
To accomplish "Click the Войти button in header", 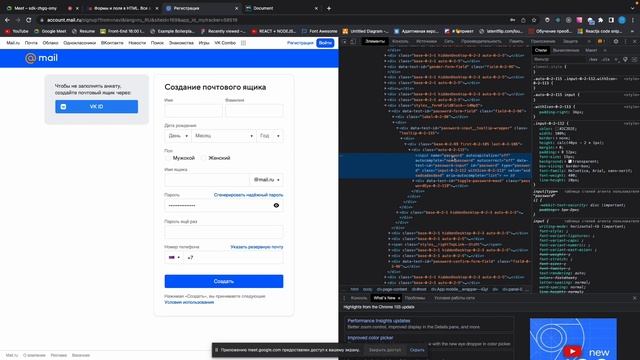I will pos(325,43).
